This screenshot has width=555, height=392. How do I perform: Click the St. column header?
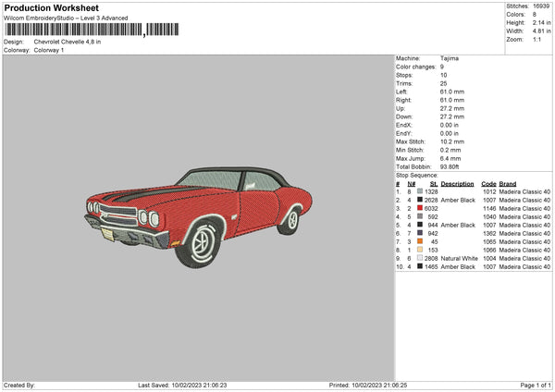(434, 184)
